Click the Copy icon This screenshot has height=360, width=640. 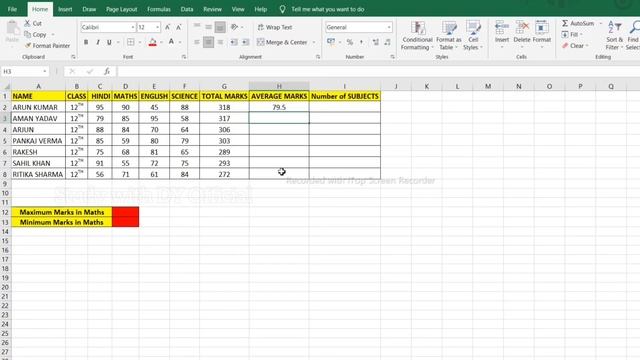27,35
